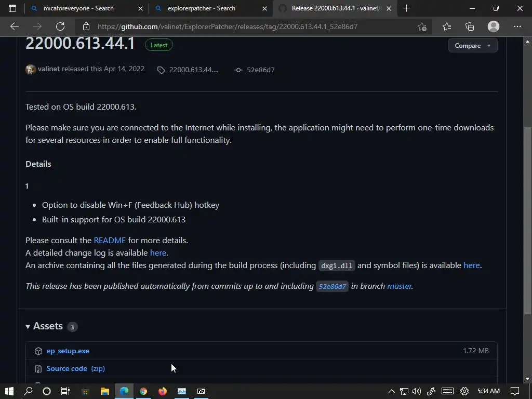Download Source code (zip)

[76, 368]
